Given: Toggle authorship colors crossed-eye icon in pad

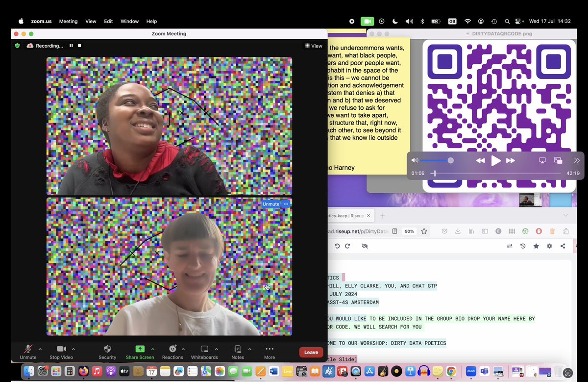Looking at the screenshot, I should click(365, 246).
